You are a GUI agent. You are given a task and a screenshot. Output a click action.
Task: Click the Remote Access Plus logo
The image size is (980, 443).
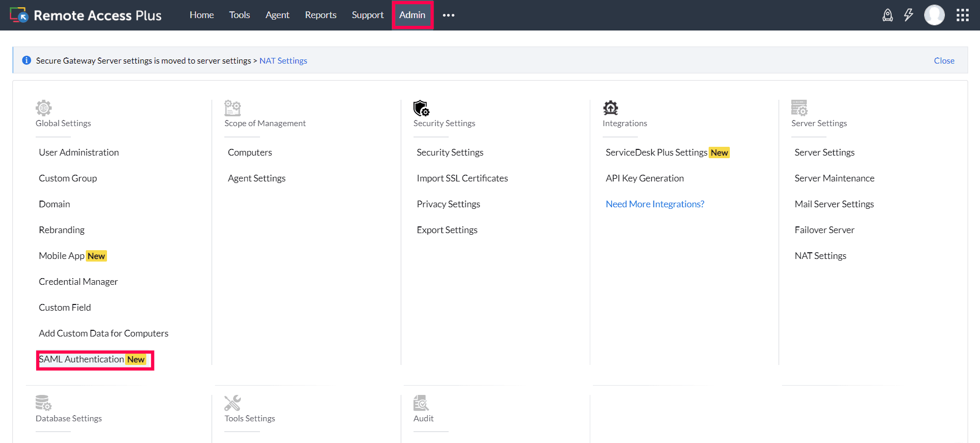pyautogui.click(x=86, y=15)
